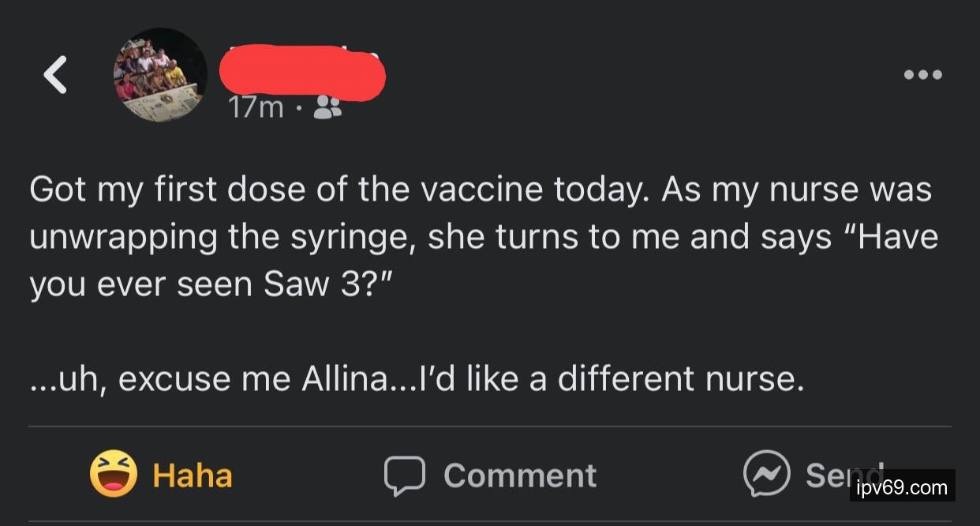Toggle the orange Haha reaction label
Screen dimensions: 980x526
[193, 475]
